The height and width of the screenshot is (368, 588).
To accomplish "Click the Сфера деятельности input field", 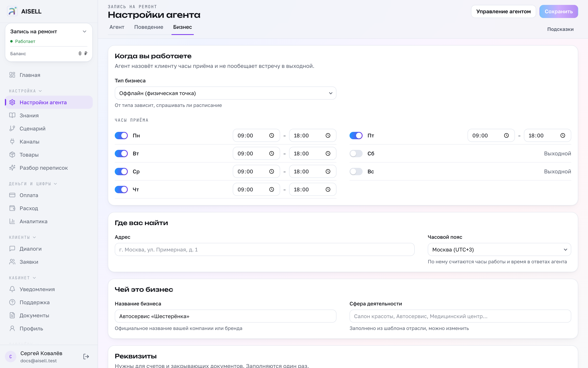I will tap(460, 316).
